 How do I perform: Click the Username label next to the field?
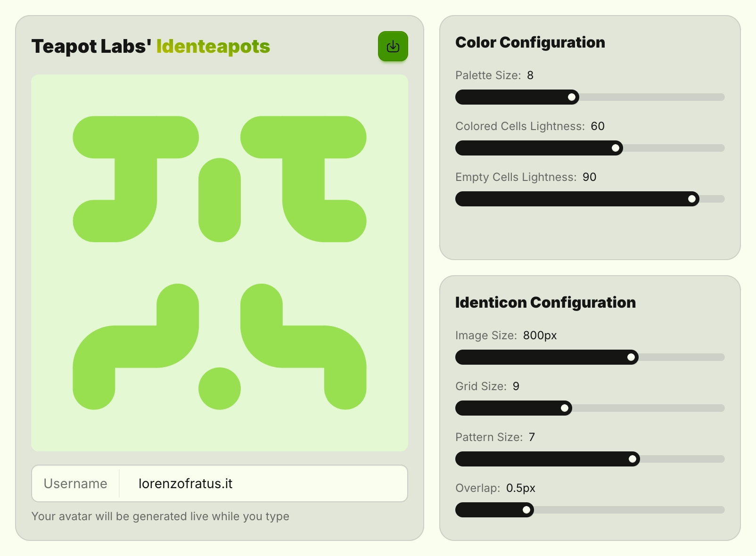pos(75,483)
